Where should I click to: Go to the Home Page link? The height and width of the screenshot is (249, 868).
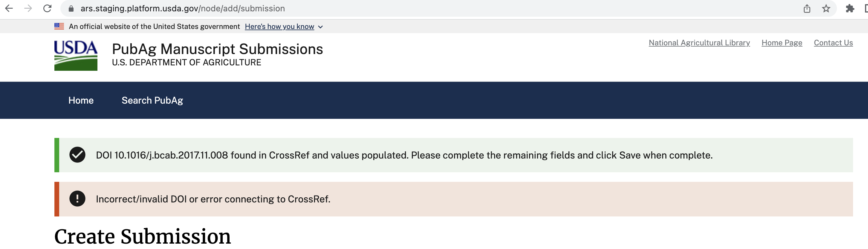(782, 43)
